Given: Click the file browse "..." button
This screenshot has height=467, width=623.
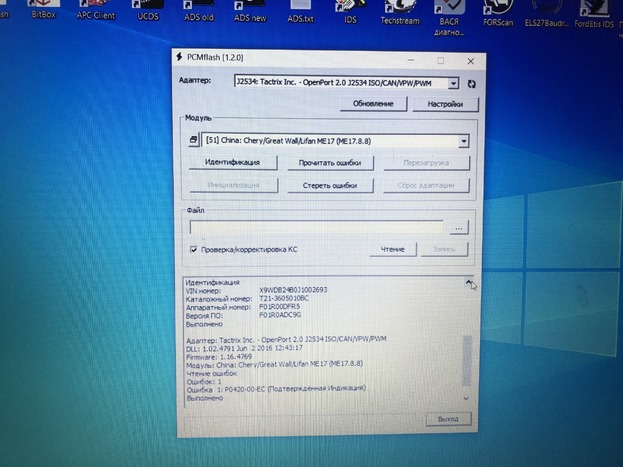Looking at the screenshot, I should pyautogui.click(x=458, y=228).
